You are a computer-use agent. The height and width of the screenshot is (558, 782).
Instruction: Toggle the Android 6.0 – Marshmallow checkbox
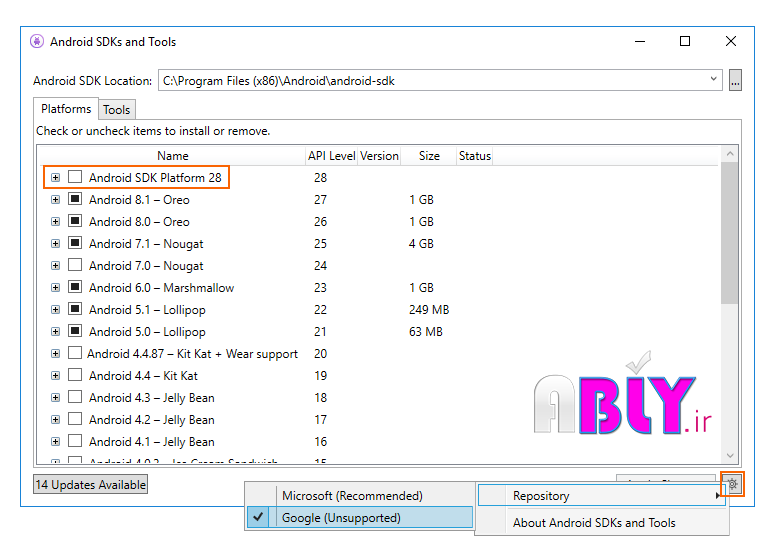click(75, 287)
